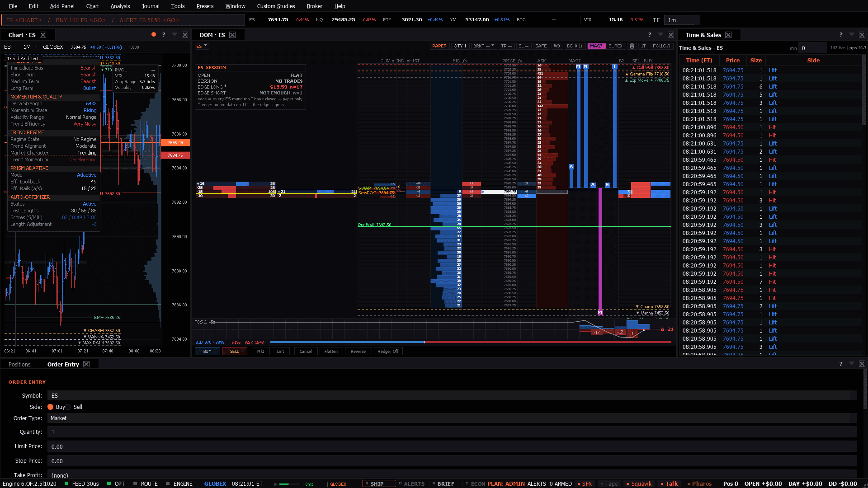Image resolution: width=868 pixels, height=488 pixels.
Task: Click the T marker atop the MAG7 column
Action: click(614, 66)
